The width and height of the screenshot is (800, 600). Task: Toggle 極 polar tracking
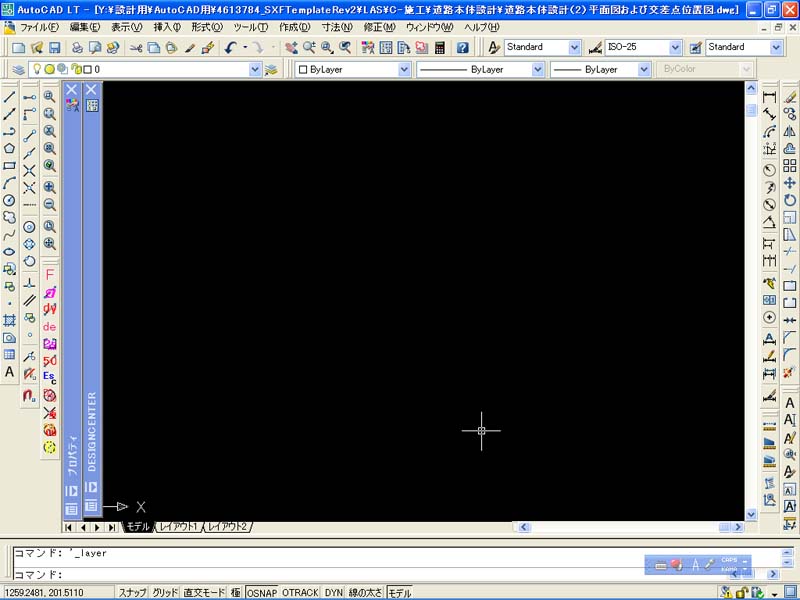click(235, 592)
